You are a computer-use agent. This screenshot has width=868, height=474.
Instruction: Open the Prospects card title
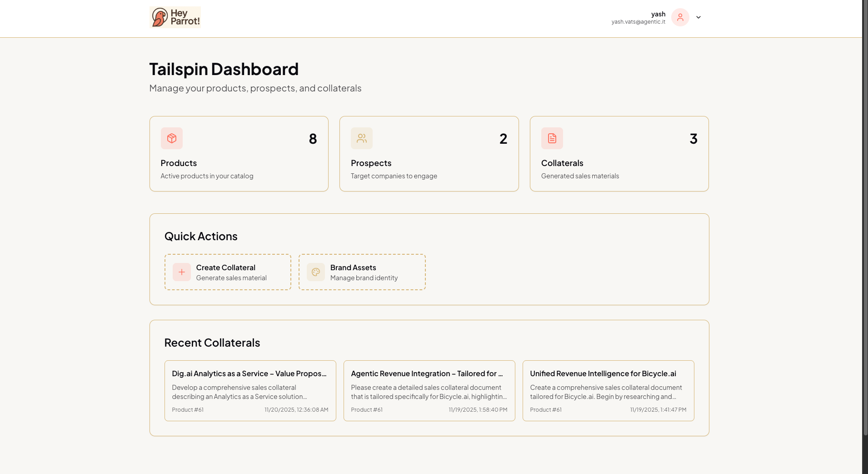[x=371, y=163]
